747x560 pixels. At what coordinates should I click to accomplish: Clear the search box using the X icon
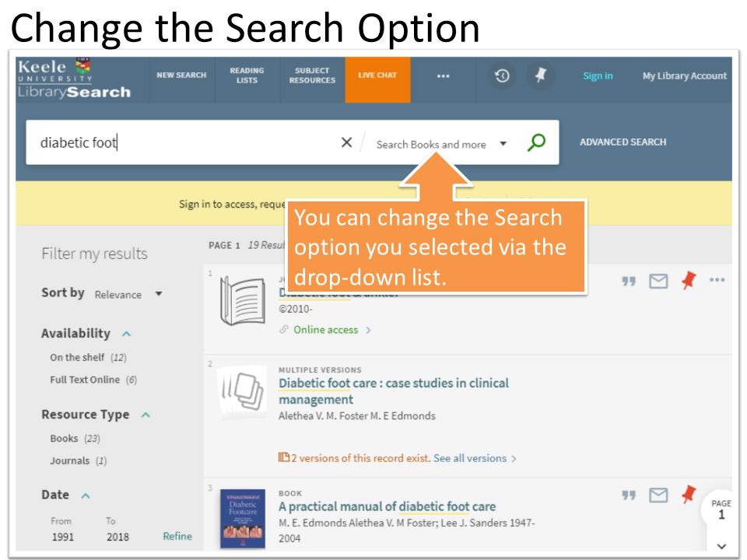pos(346,142)
